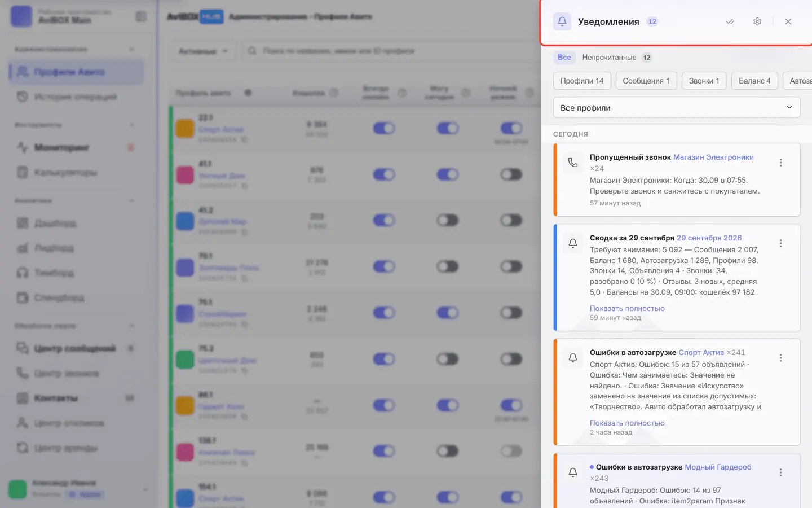Open notification settings gear
812x508 pixels.
tap(757, 21)
